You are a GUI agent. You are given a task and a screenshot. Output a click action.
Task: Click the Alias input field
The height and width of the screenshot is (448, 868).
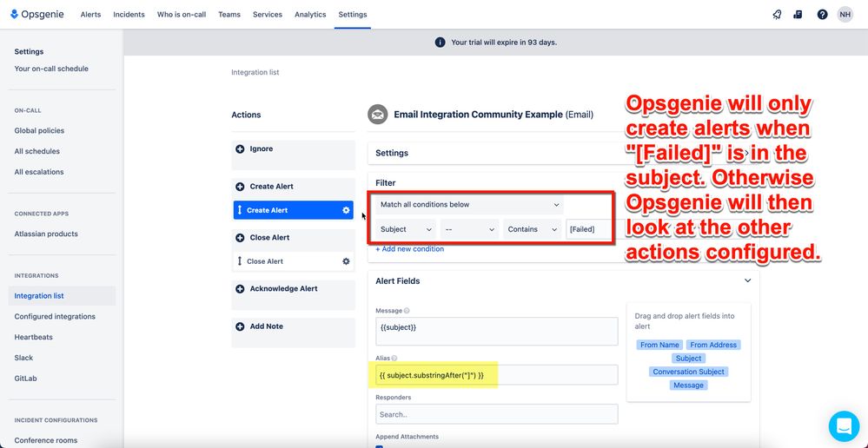pyautogui.click(x=496, y=375)
